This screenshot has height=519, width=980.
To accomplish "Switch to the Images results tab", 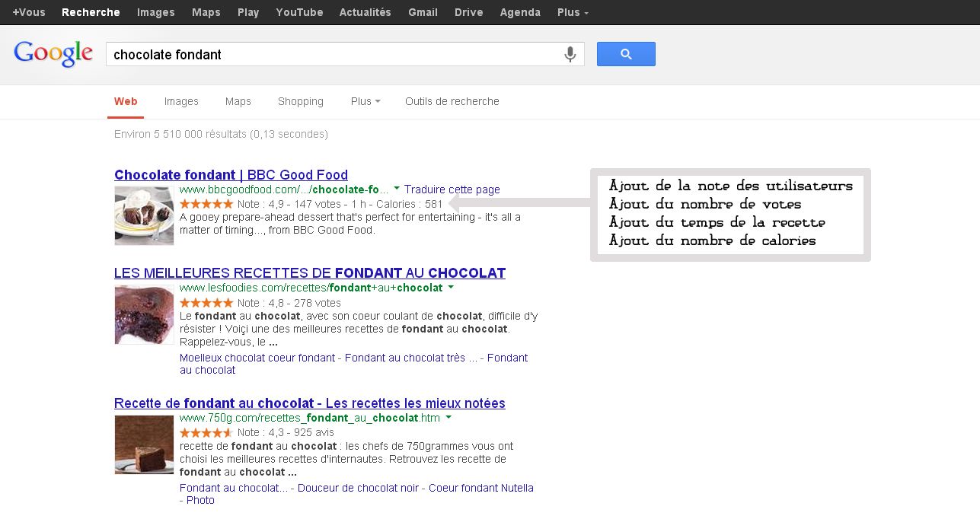I will click(x=181, y=101).
